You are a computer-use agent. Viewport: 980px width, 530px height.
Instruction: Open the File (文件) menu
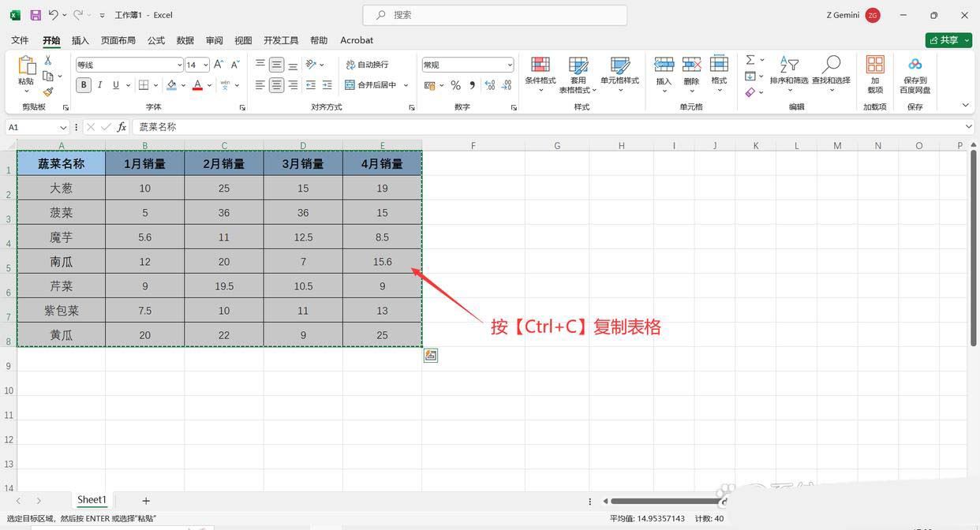20,40
